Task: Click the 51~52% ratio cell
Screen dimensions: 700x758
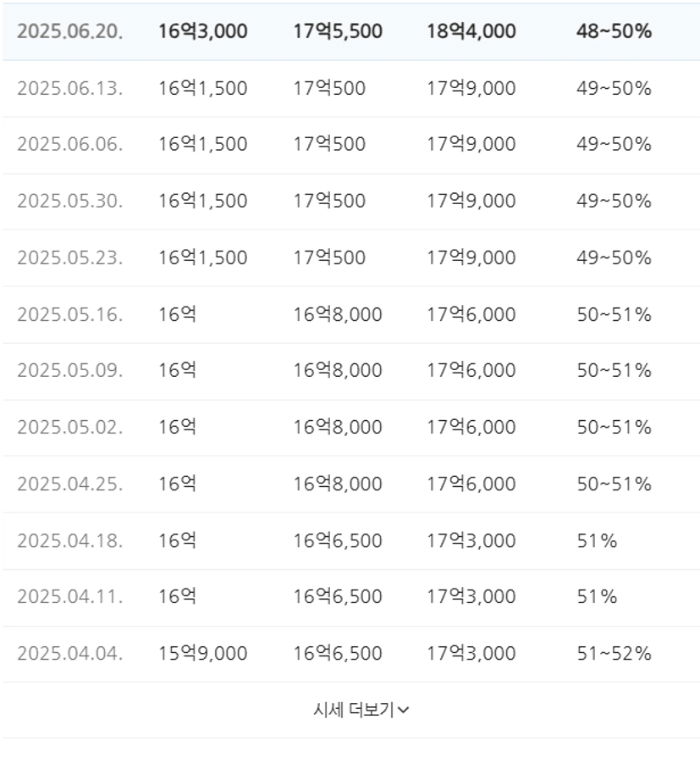Action: click(614, 654)
